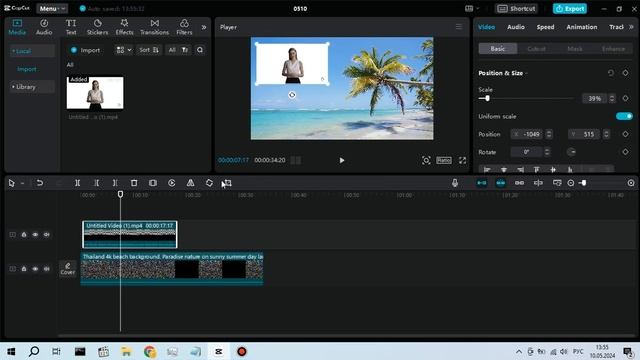This screenshot has width=640, height=360.
Task: Switch to the Video tab
Action: click(487, 27)
